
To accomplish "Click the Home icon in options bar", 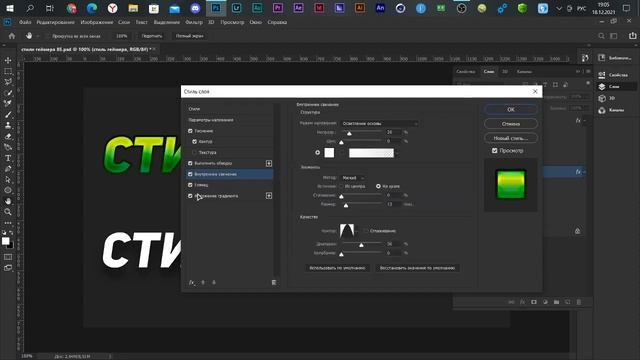I will [12, 36].
